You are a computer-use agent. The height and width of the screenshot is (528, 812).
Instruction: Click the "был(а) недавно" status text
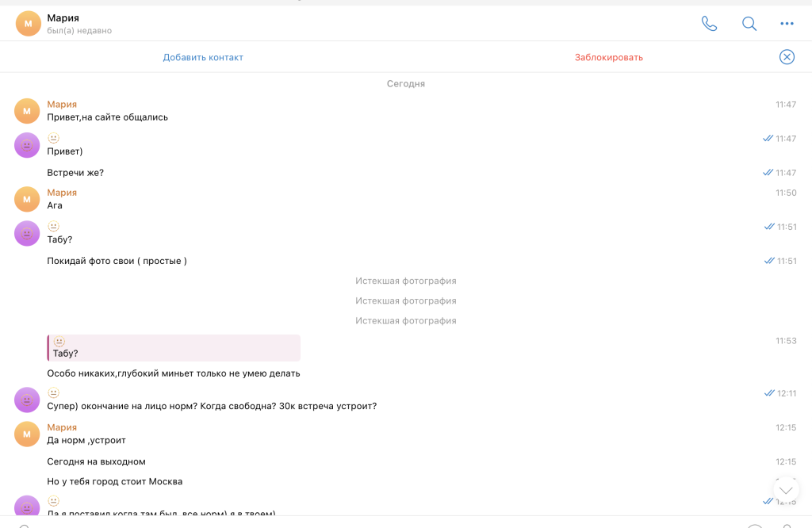click(79, 31)
